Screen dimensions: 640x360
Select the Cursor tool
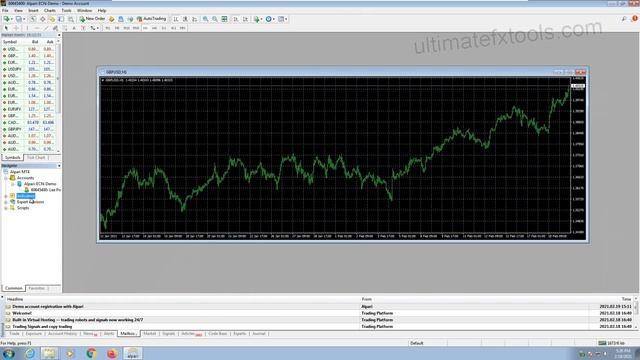6,28
